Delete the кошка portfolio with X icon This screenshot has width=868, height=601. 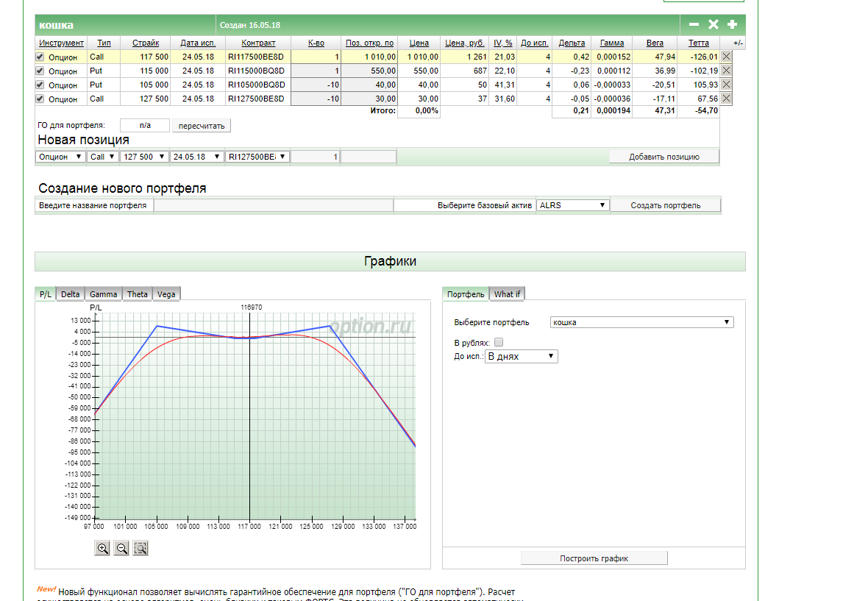pyautogui.click(x=713, y=24)
